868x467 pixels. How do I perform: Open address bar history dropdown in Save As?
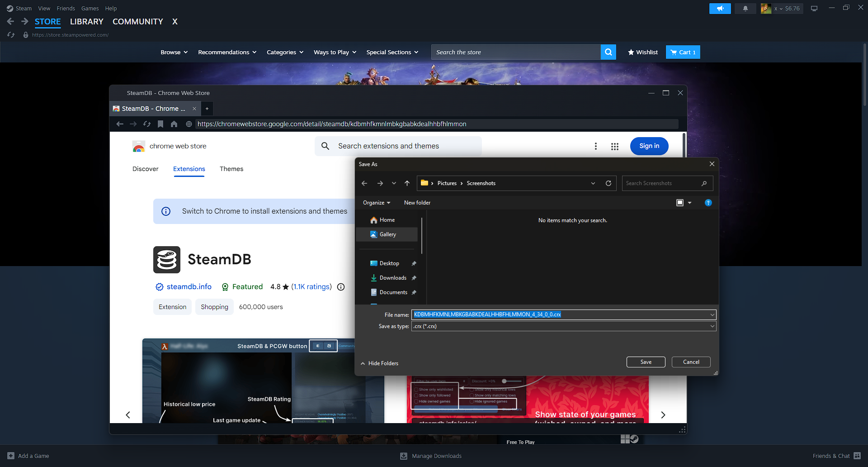pos(593,183)
